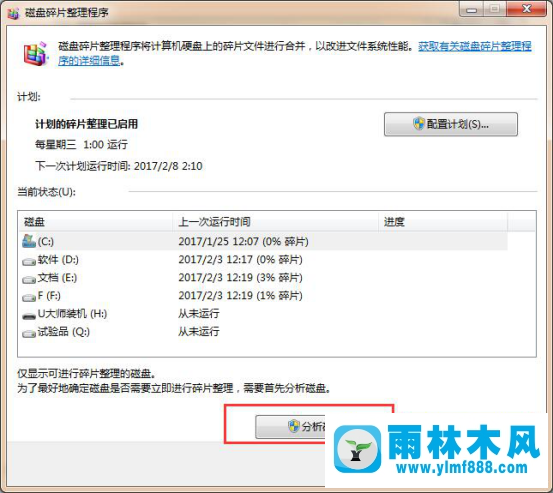Click the shield icon on 配置计划 button
Viewport: 553px width, 493px height.
[419, 124]
